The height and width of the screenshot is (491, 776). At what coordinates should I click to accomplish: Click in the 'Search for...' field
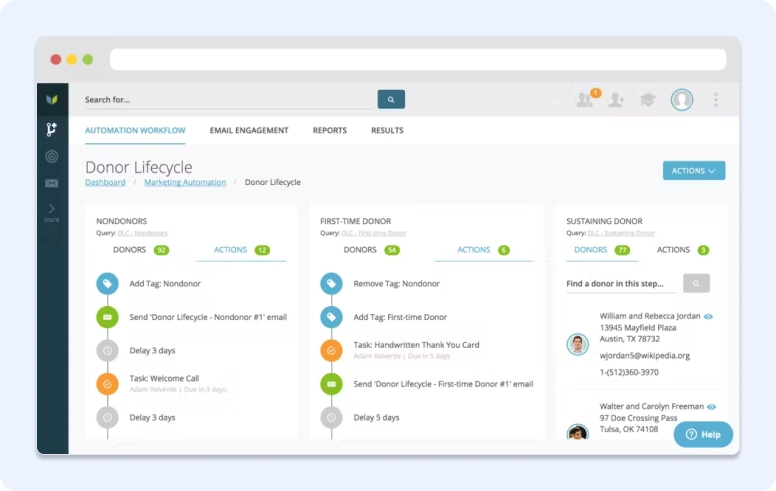coord(228,100)
